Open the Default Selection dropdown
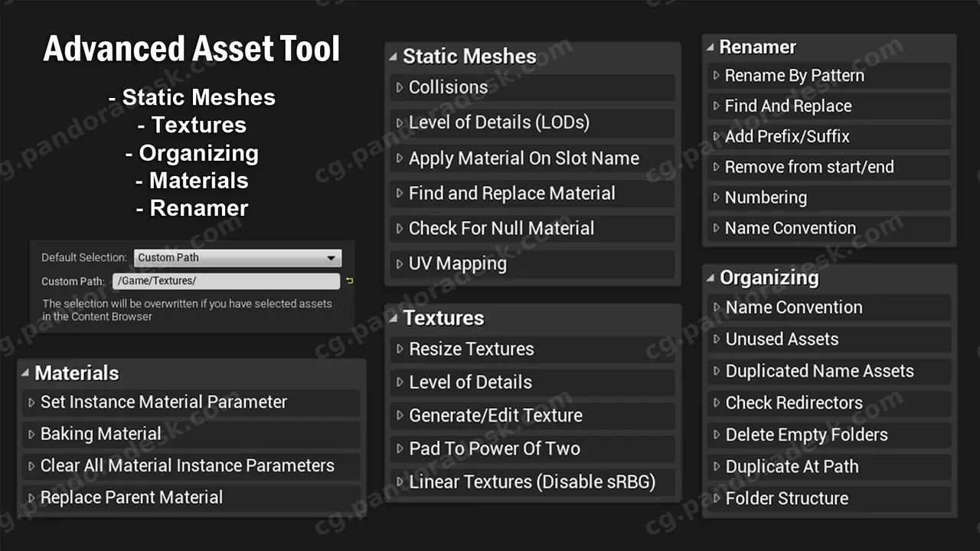This screenshot has height=551, width=980. point(237,258)
